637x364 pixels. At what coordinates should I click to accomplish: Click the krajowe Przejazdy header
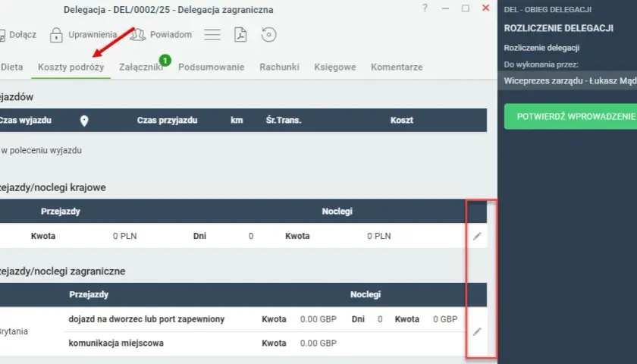61,212
